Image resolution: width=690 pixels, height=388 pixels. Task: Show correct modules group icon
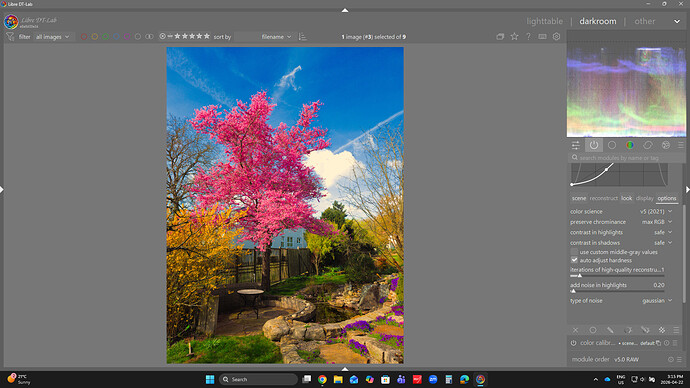click(648, 145)
